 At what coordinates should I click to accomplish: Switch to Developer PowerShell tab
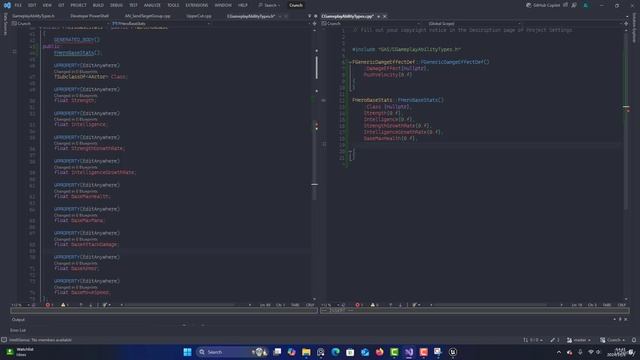pyautogui.click(x=89, y=16)
